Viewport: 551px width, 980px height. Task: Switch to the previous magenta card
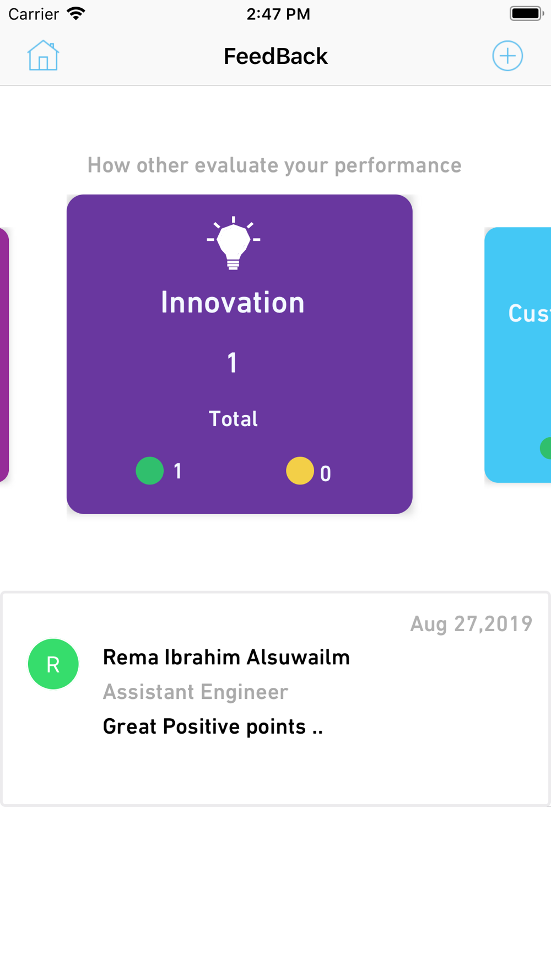(4, 355)
